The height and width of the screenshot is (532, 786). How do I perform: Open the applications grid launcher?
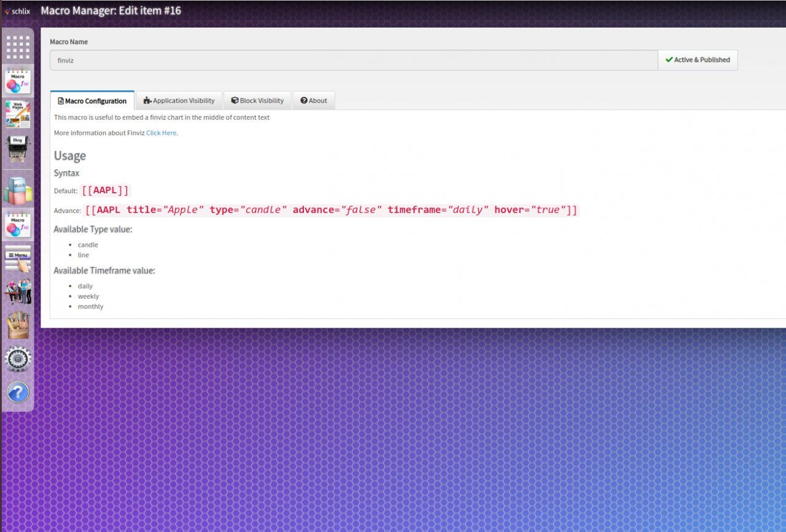coord(18,47)
